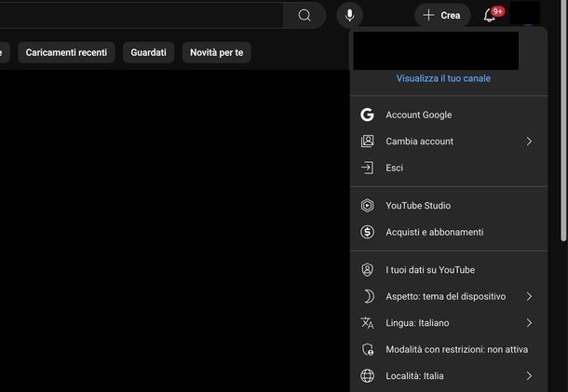Click the shield icon for your data

[x=367, y=269]
